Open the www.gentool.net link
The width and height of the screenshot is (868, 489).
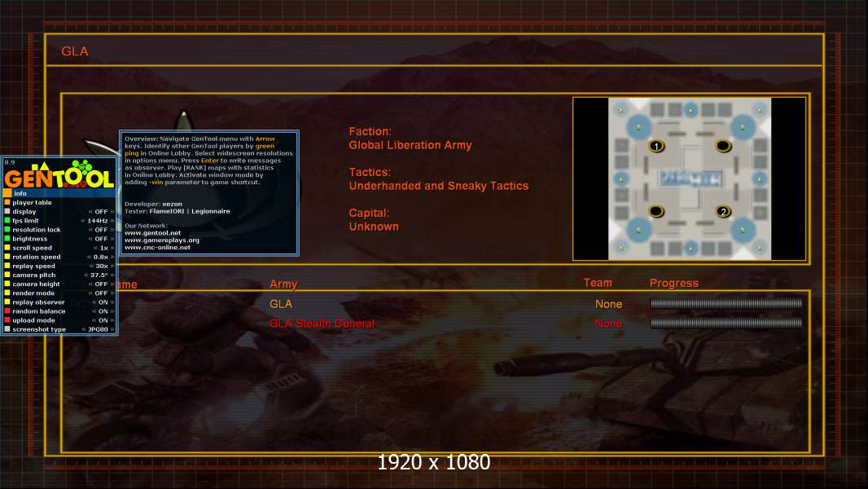pyautogui.click(x=153, y=232)
